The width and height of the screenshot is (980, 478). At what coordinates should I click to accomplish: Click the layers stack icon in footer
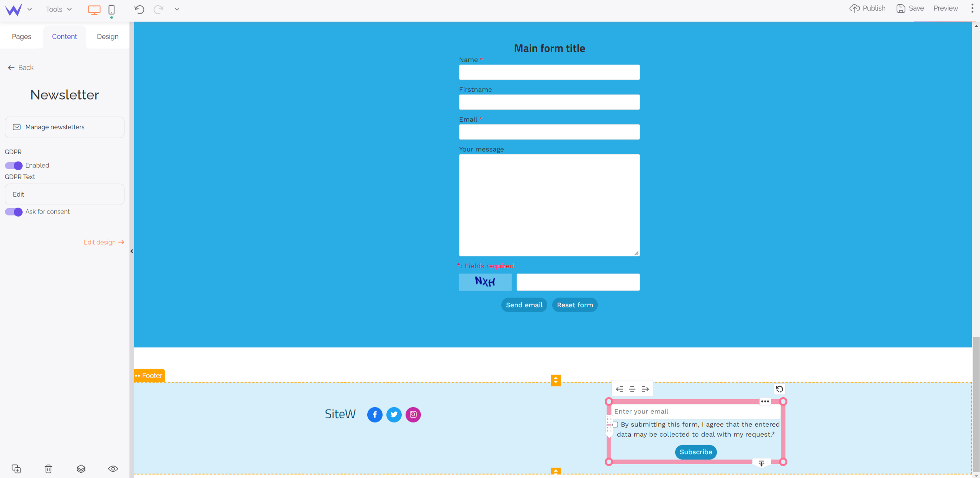tap(81, 469)
